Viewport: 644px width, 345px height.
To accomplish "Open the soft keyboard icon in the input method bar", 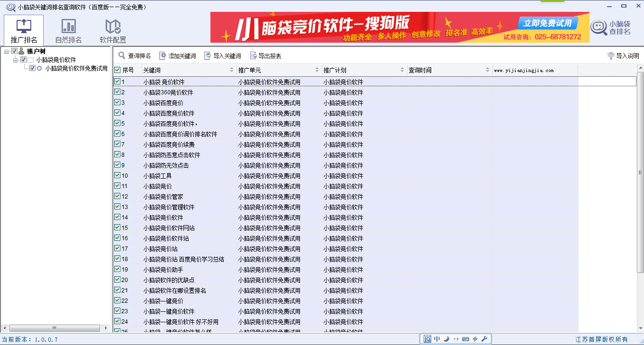I will pos(465,339).
